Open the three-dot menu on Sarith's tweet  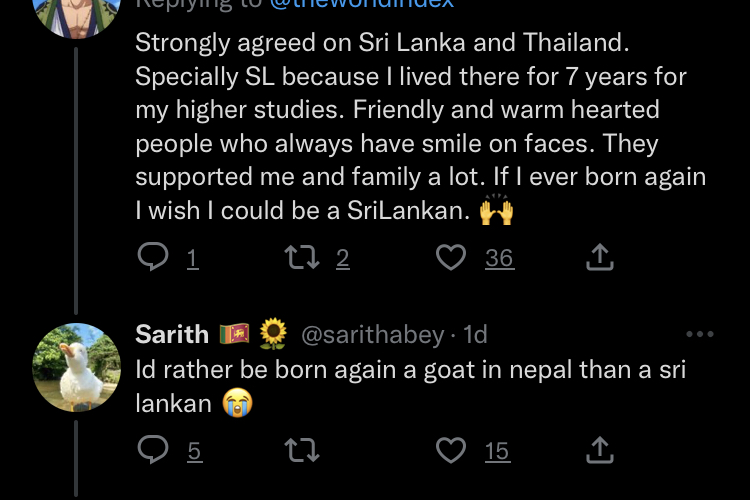tap(700, 334)
